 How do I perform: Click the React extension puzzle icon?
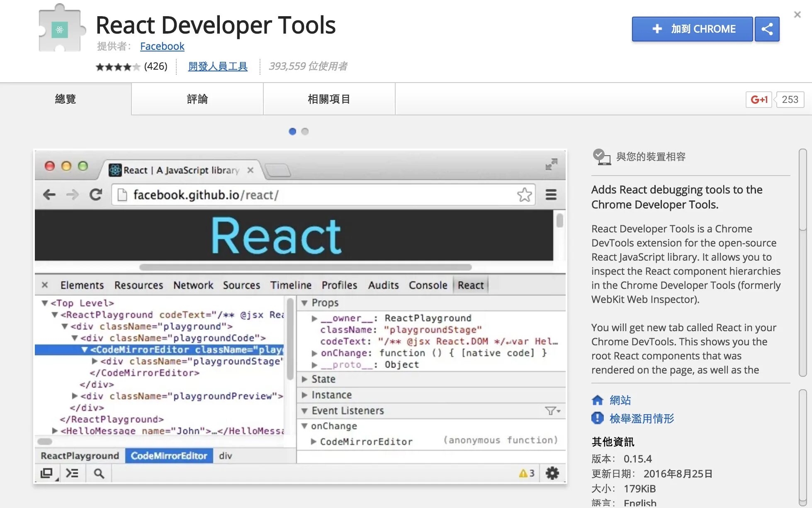(61, 29)
